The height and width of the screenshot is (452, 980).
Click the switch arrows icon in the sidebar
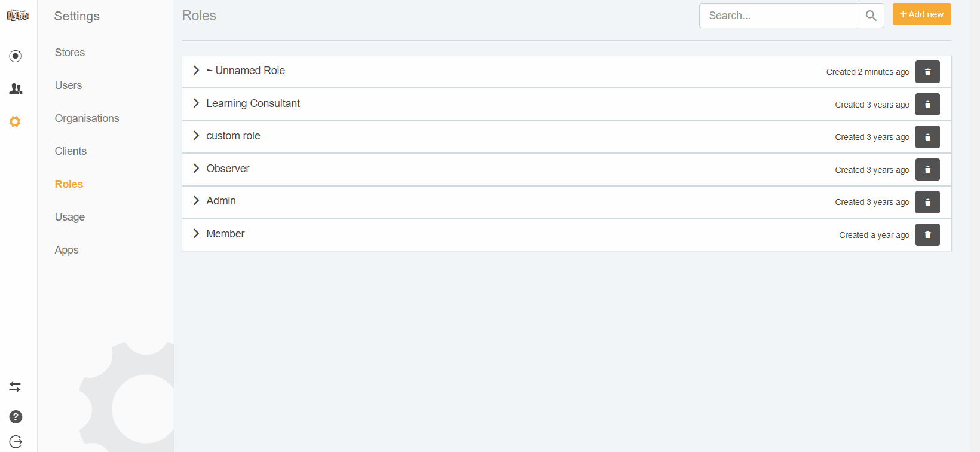pyautogui.click(x=15, y=387)
